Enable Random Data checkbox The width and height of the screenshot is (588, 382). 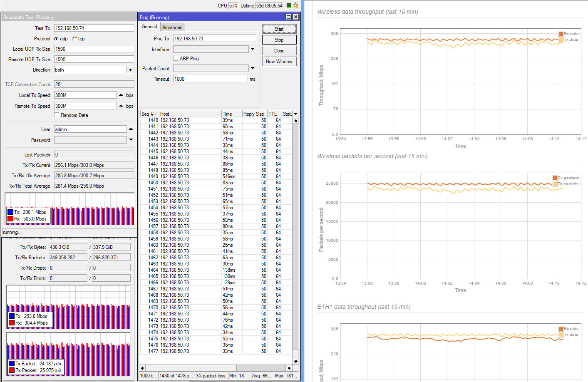[x=57, y=115]
